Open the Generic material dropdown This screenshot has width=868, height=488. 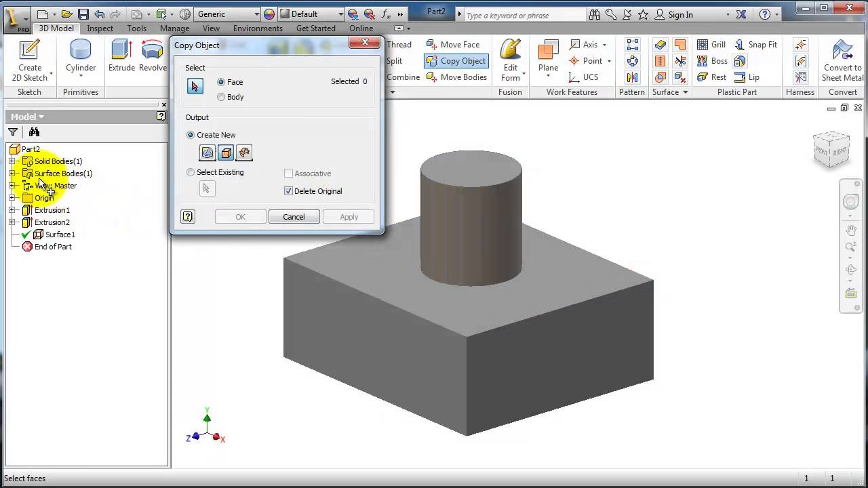click(x=256, y=14)
